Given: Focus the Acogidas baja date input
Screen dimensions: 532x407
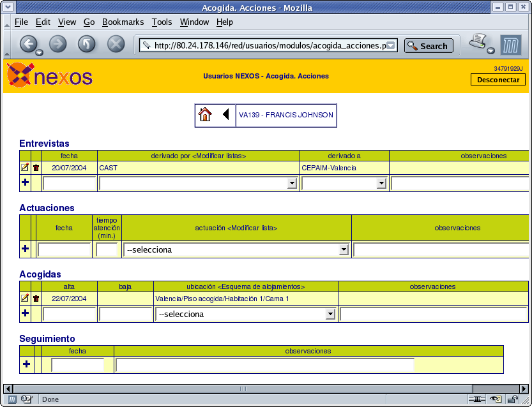Looking at the screenshot, I should [x=126, y=314].
